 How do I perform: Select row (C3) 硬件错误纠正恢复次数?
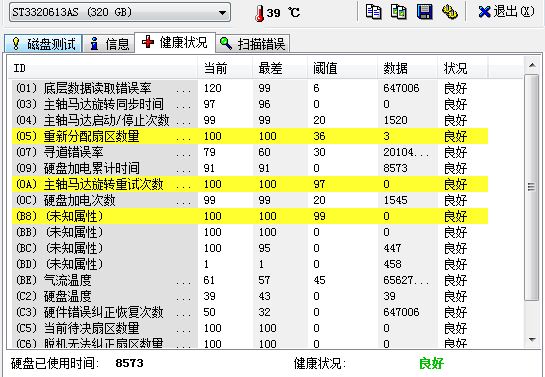[250, 312]
